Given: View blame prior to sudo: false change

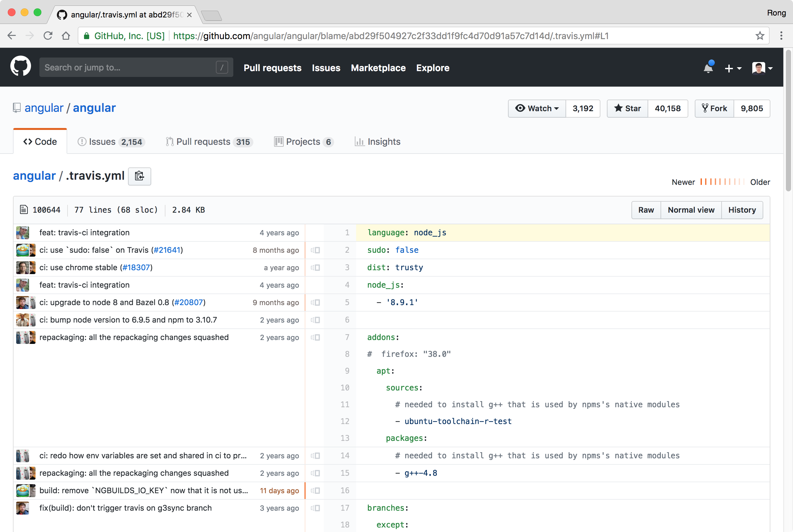Looking at the screenshot, I should [315, 250].
